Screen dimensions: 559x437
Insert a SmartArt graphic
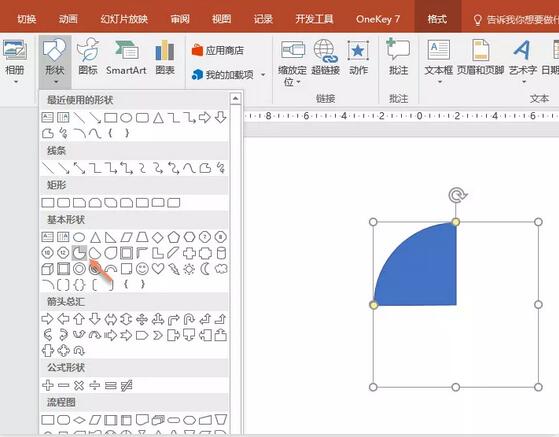click(x=126, y=56)
